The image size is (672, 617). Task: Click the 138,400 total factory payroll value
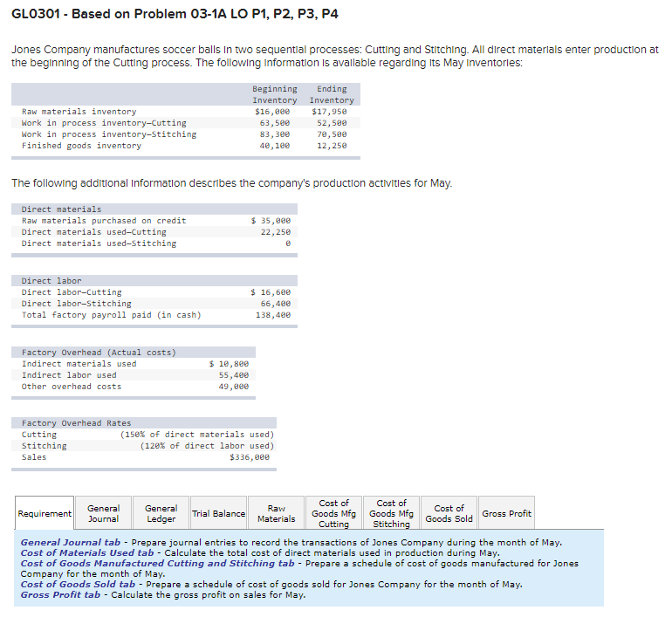[273, 315]
